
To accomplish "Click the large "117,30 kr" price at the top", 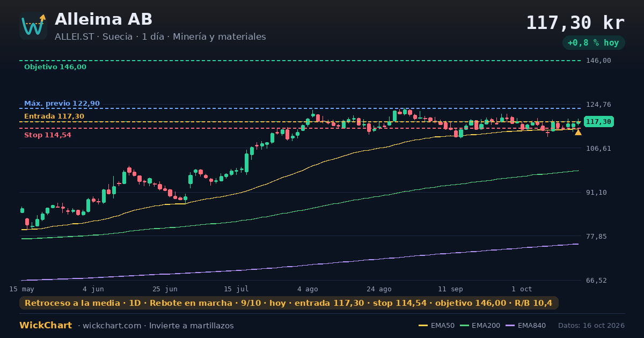I will pos(575,23).
